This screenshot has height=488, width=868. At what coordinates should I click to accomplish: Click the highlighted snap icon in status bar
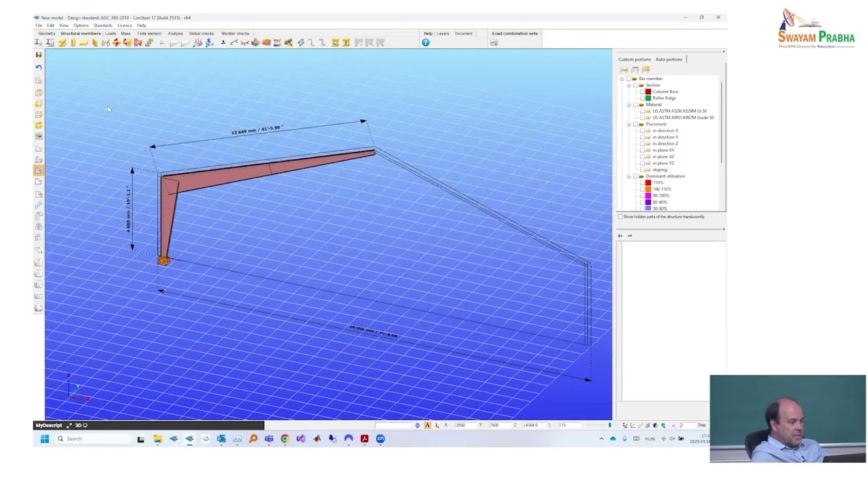(x=427, y=425)
